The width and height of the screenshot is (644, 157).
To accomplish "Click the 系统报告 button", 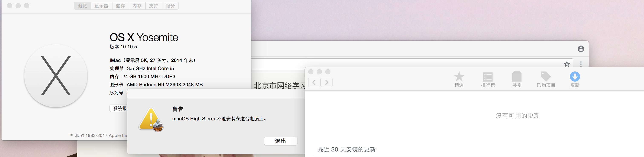I will coord(118,108).
